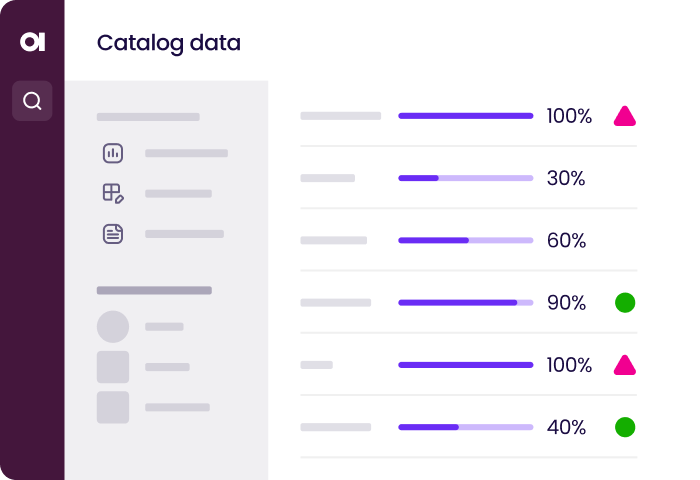This screenshot has height=480, width=700.
Task: Click green status dot next to 90%
Action: point(625,302)
